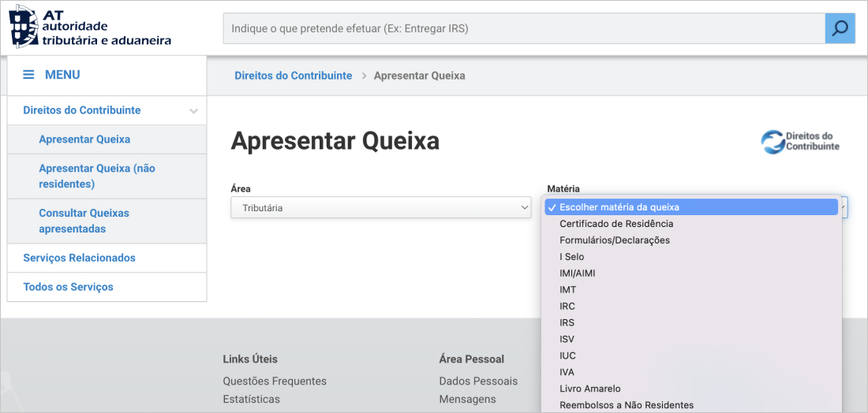Screen dimensions: 868x413
Task: Select Formulários/Declarações option
Action: pyautogui.click(x=614, y=240)
